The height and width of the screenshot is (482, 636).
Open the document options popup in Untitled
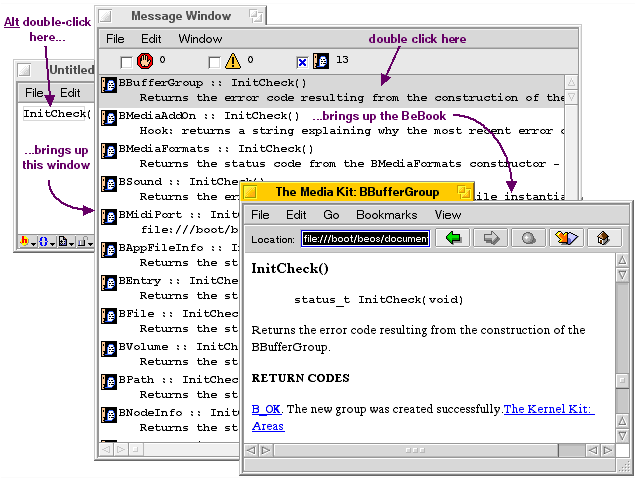tap(65, 242)
